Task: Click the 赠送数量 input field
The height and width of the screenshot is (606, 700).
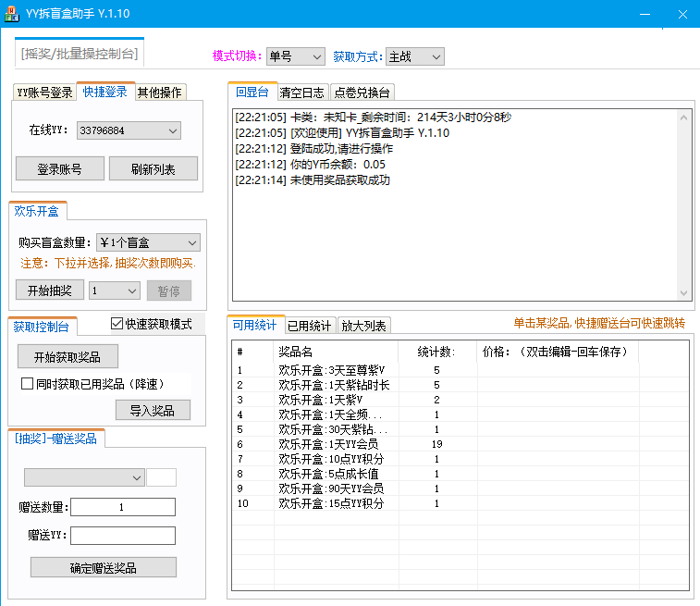Action: [x=123, y=507]
